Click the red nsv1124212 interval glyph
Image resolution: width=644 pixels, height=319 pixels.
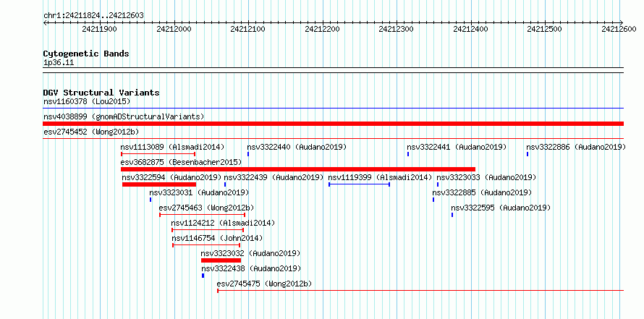click(x=208, y=230)
